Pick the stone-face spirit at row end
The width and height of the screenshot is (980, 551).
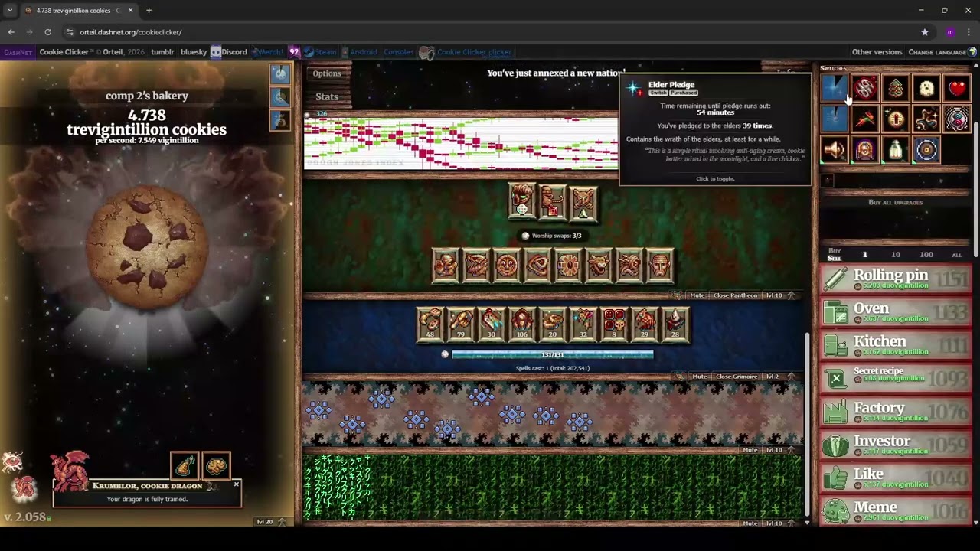point(659,266)
